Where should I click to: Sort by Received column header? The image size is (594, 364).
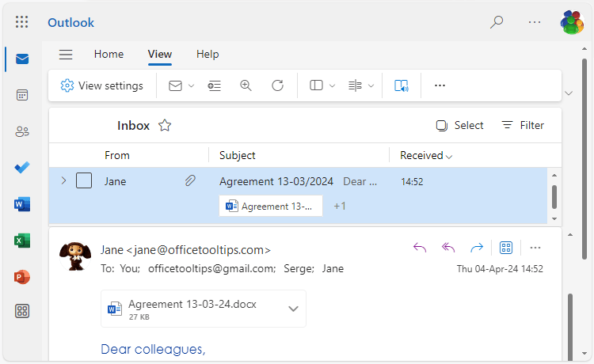pos(426,156)
